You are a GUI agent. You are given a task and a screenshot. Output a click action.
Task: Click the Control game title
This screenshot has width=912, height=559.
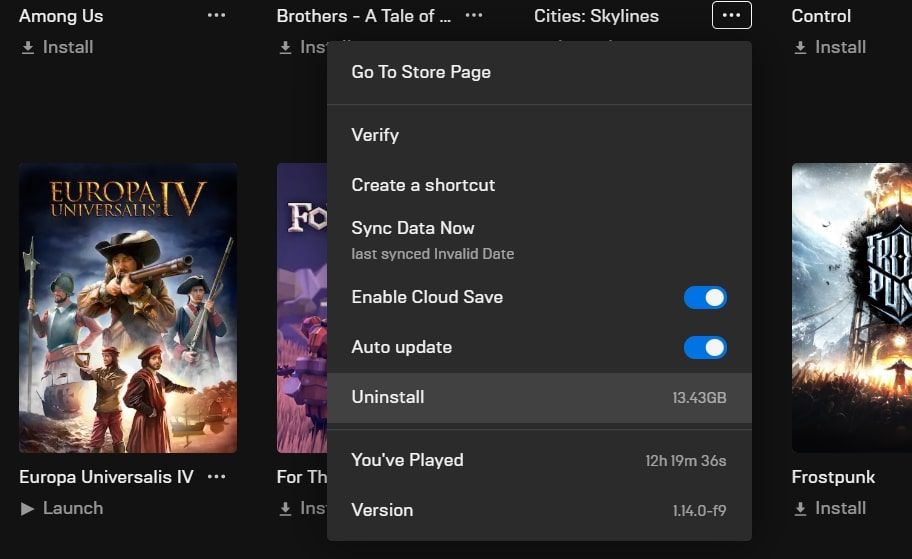point(821,16)
